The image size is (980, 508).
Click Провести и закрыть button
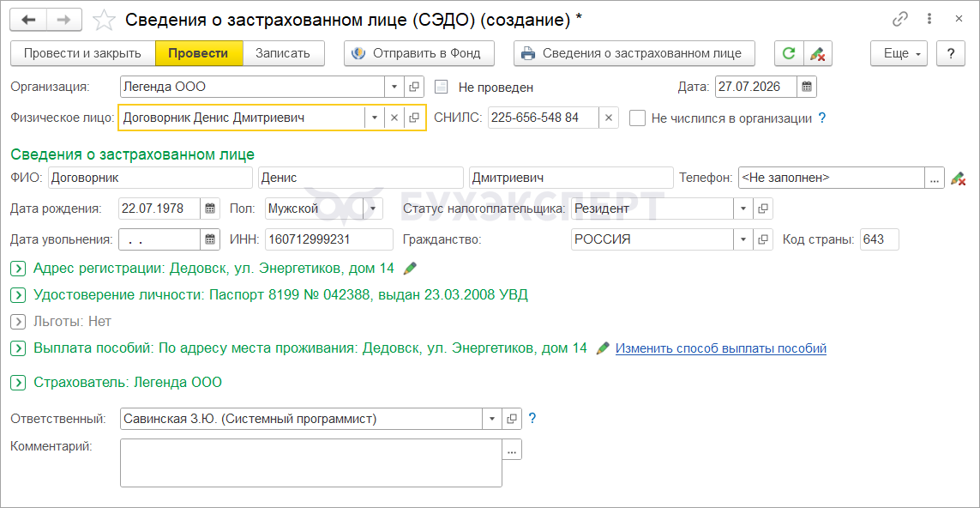point(83,53)
